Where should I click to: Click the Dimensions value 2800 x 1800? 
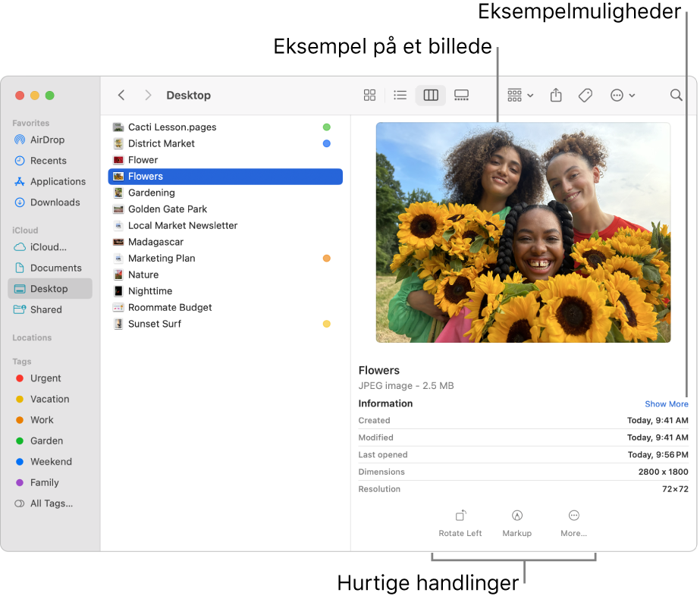663,472
